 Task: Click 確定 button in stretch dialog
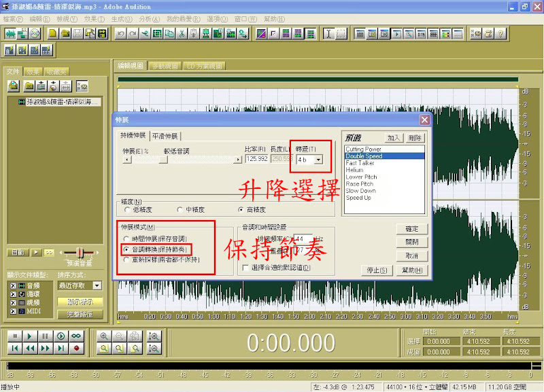412,229
